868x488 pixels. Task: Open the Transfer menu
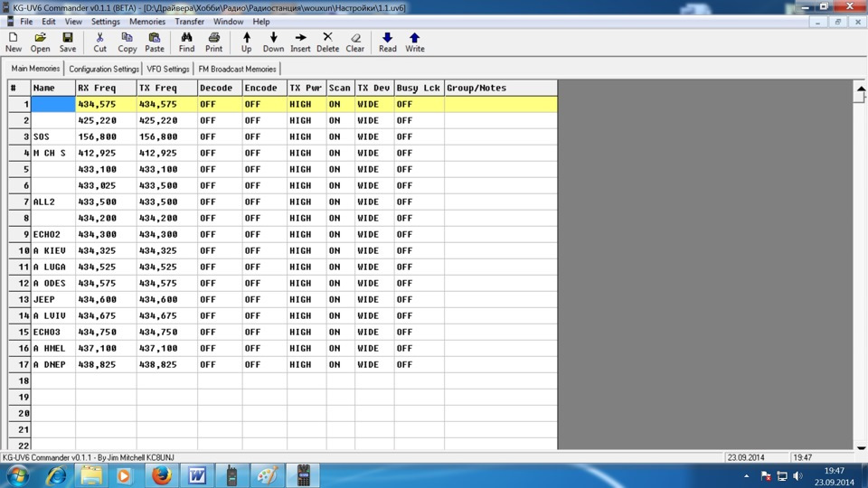tap(189, 22)
